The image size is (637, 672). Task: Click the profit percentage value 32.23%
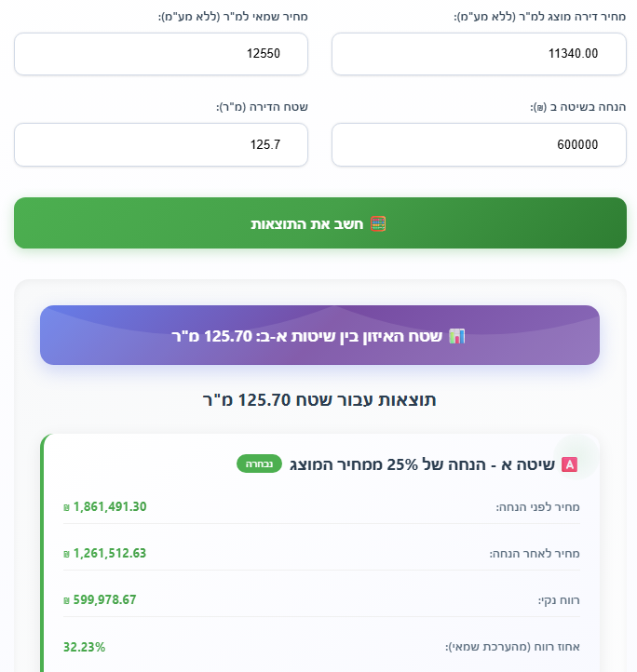click(84, 646)
